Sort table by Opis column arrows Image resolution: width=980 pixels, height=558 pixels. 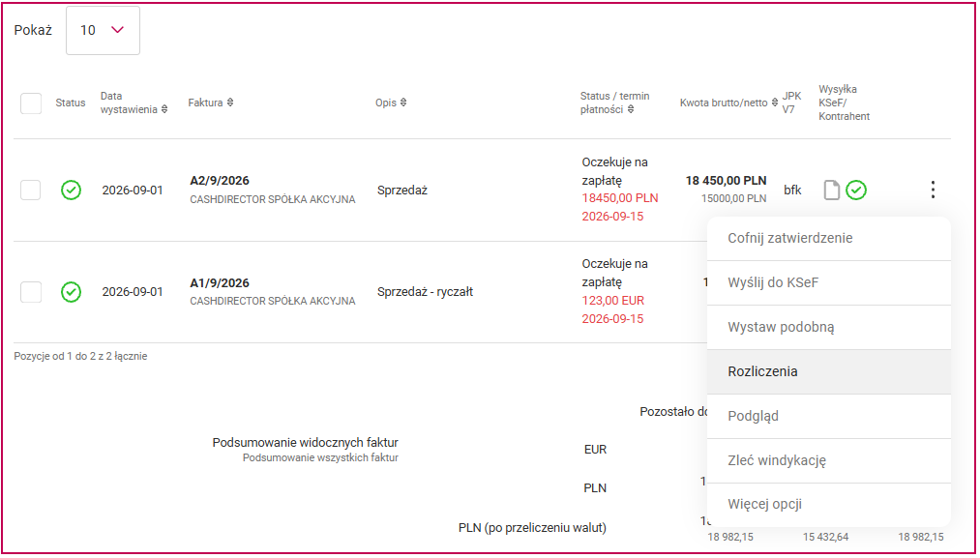point(403,103)
